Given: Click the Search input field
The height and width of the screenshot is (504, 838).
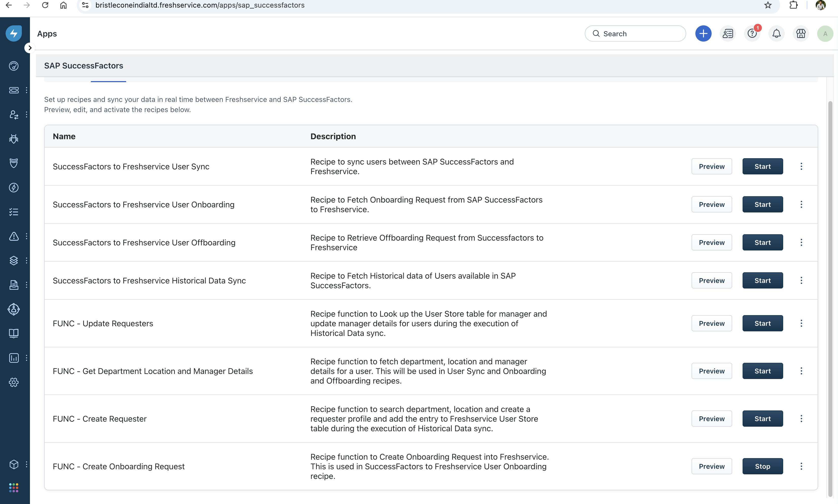Looking at the screenshot, I should (x=639, y=34).
